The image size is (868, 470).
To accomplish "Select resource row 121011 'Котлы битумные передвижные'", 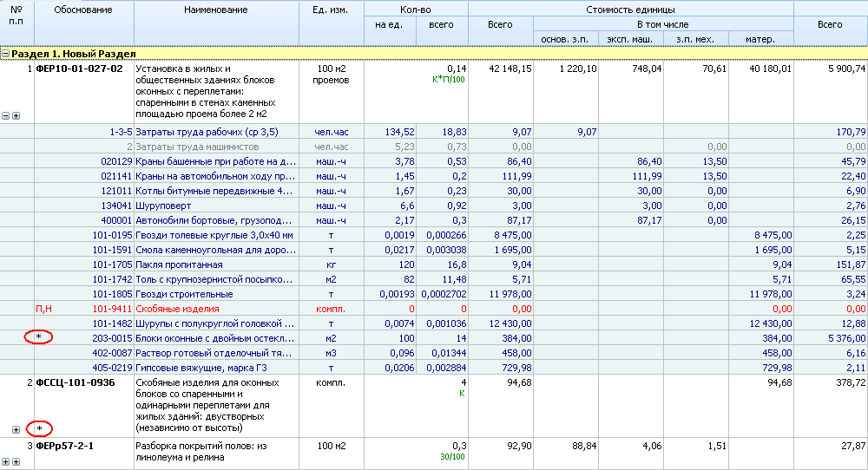I will click(x=434, y=191).
